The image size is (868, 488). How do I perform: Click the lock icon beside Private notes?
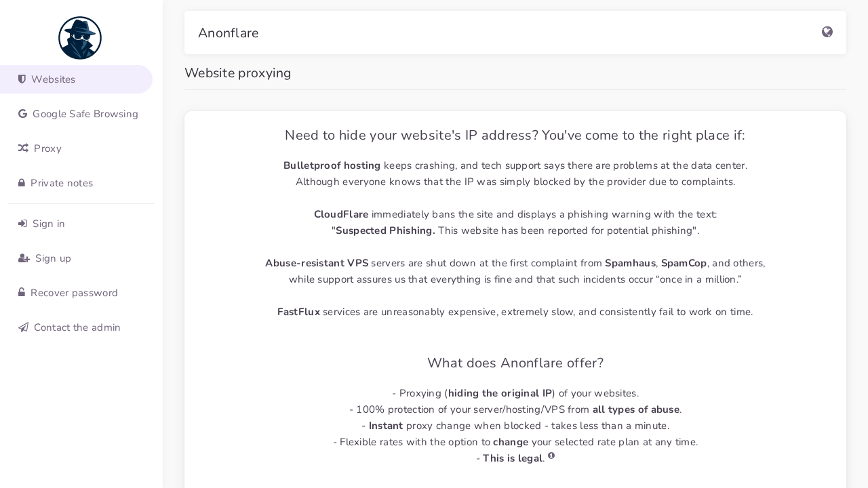pos(21,183)
